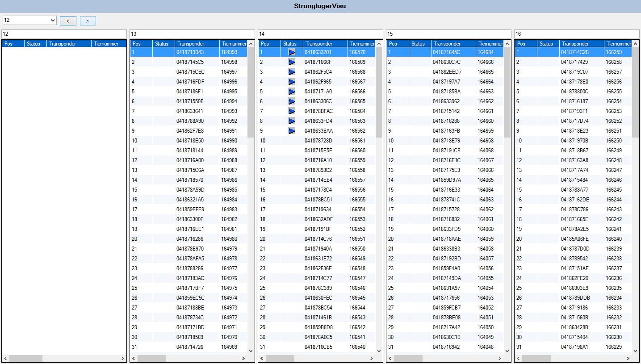Click status arrow icon for transponder 0418633201

[x=292, y=52]
